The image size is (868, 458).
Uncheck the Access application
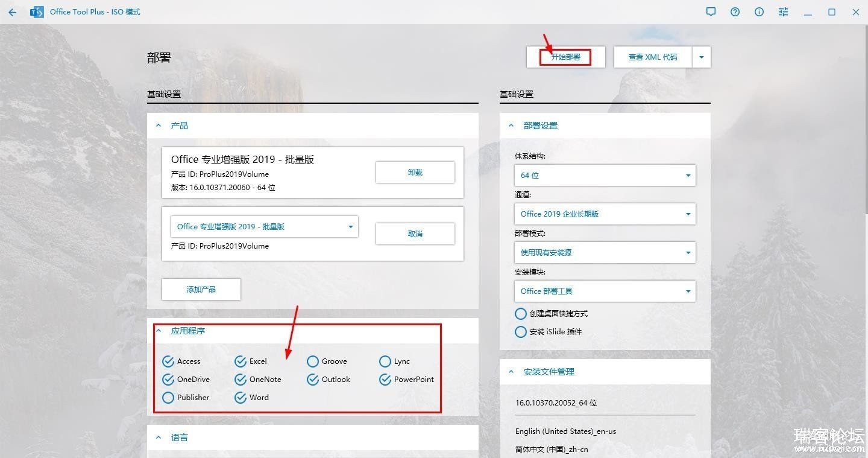(168, 361)
